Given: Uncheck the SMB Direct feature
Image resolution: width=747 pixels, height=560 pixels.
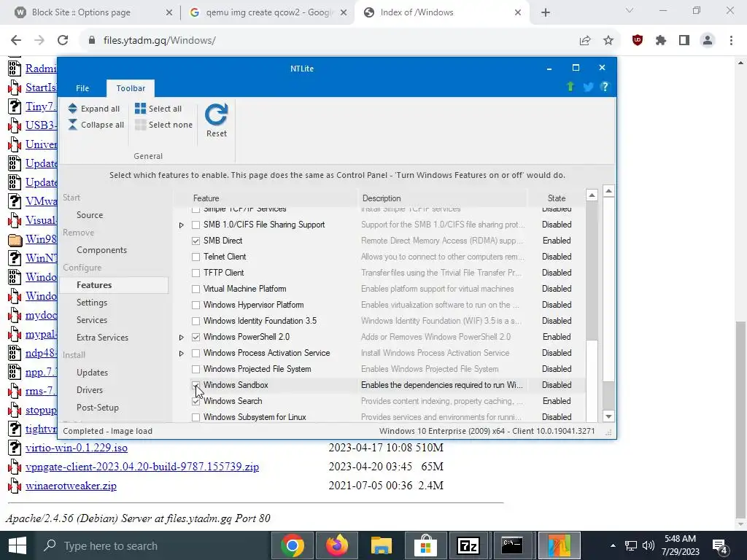Looking at the screenshot, I should coord(196,241).
